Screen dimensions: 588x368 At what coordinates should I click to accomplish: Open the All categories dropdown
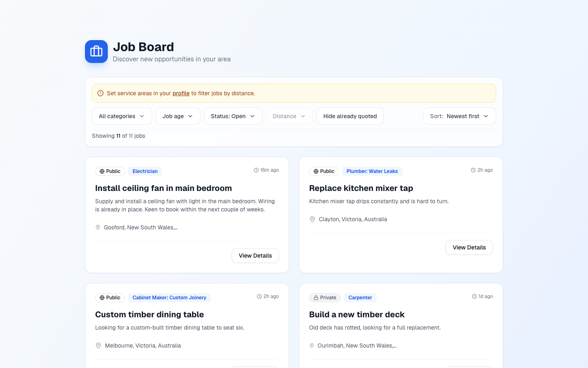pyautogui.click(x=122, y=116)
